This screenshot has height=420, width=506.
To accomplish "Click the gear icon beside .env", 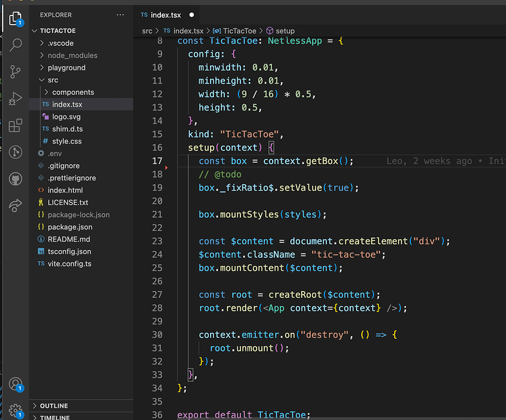I will click(x=41, y=153).
